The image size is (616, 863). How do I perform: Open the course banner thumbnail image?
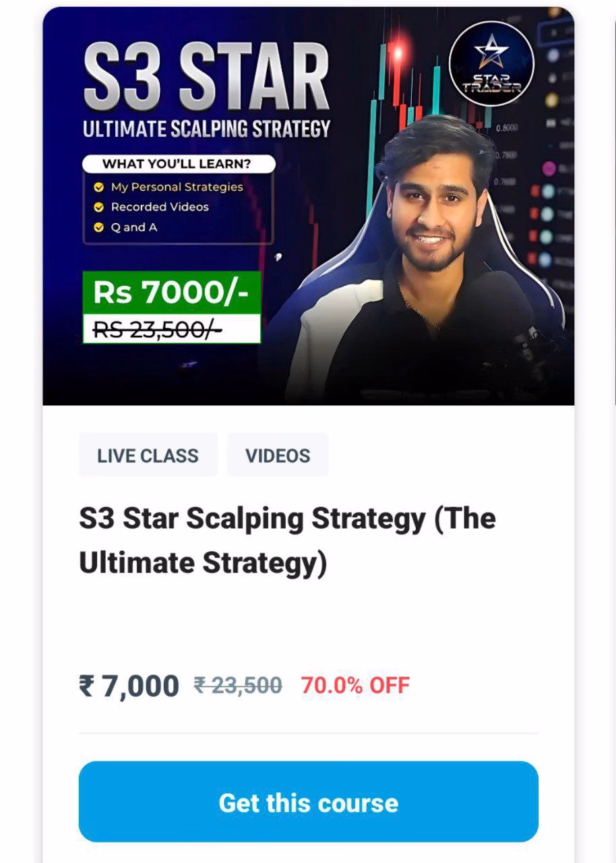coord(308,206)
